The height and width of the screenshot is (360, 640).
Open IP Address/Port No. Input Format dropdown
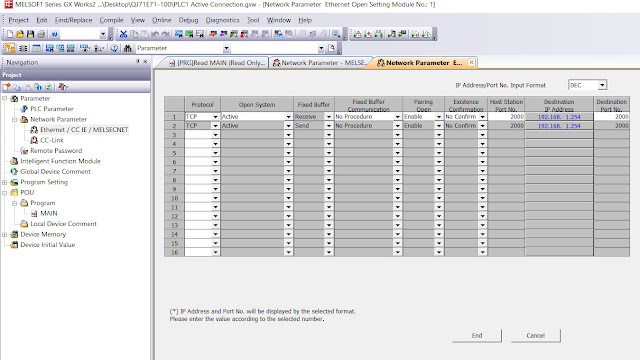tap(602, 85)
